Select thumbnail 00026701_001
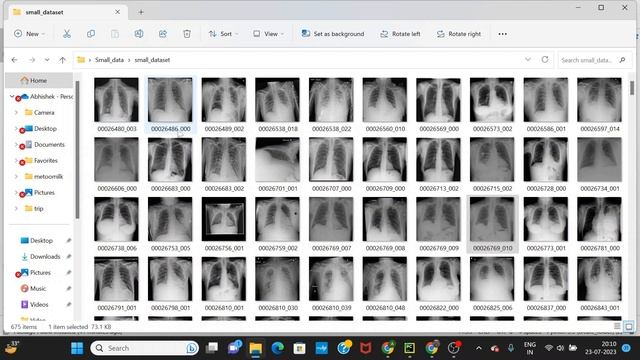Image resolution: width=640 pixels, height=360 pixels. coord(277,160)
